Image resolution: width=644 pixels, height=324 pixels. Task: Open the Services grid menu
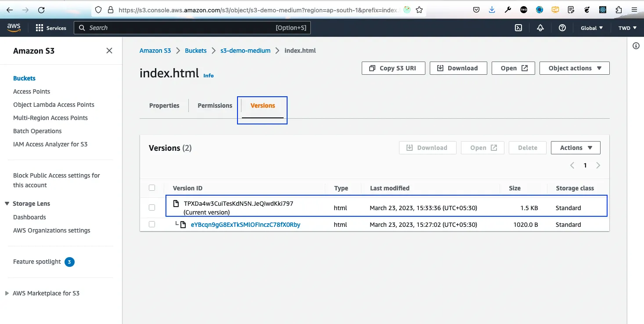[51, 28]
